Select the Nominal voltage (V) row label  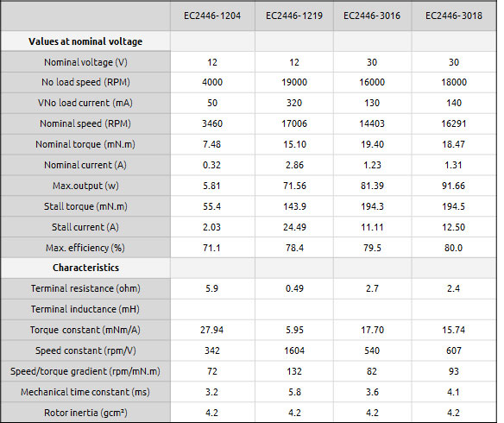[x=85, y=62]
